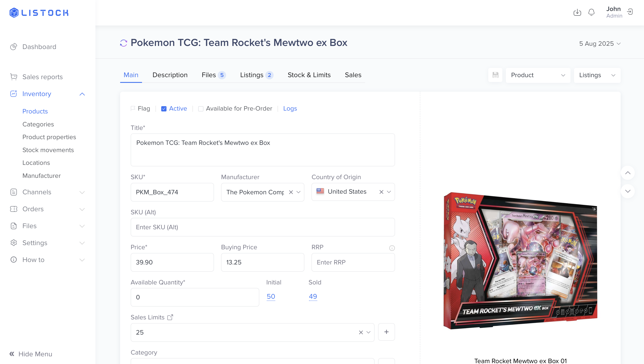This screenshot has height=364, width=644.
Task: Switch to the Stock & Limits tab
Action: (309, 75)
